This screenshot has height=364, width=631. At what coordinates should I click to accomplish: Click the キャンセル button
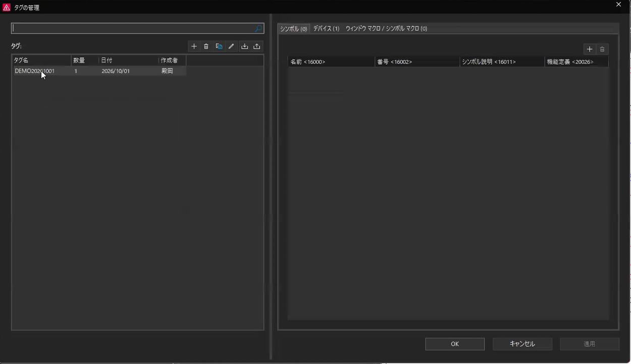pos(522,344)
